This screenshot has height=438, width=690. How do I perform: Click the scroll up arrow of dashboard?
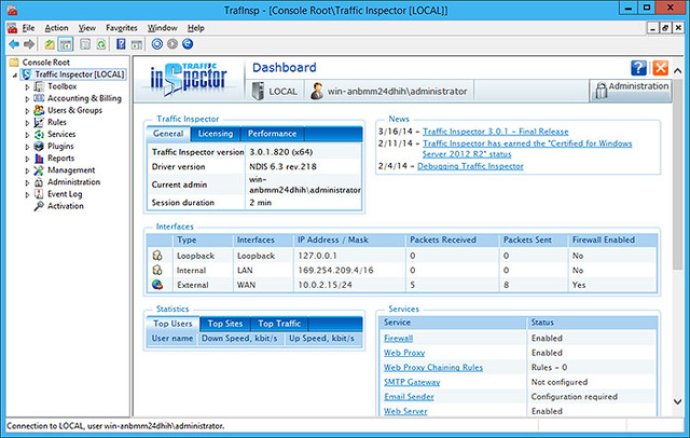click(677, 70)
